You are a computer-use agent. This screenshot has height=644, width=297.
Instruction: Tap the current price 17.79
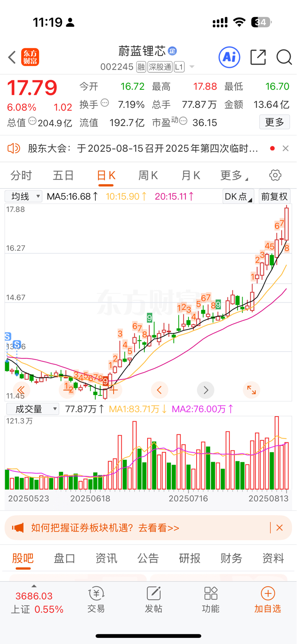click(32, 88)
